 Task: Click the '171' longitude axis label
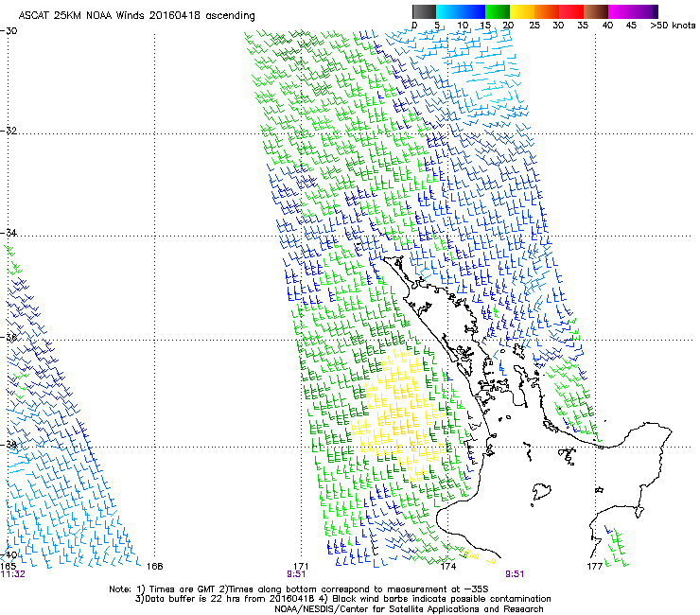(x=301, y=567)
